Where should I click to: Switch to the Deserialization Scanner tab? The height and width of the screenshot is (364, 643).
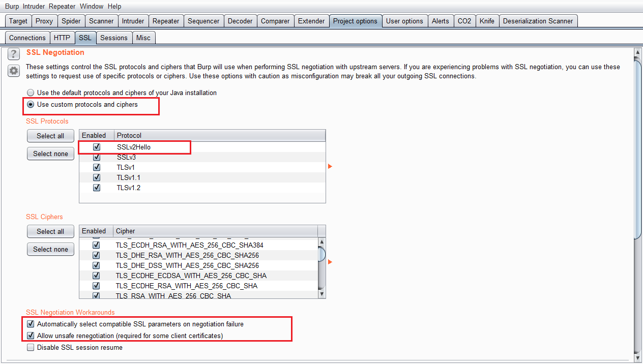[x=538, y=21]
